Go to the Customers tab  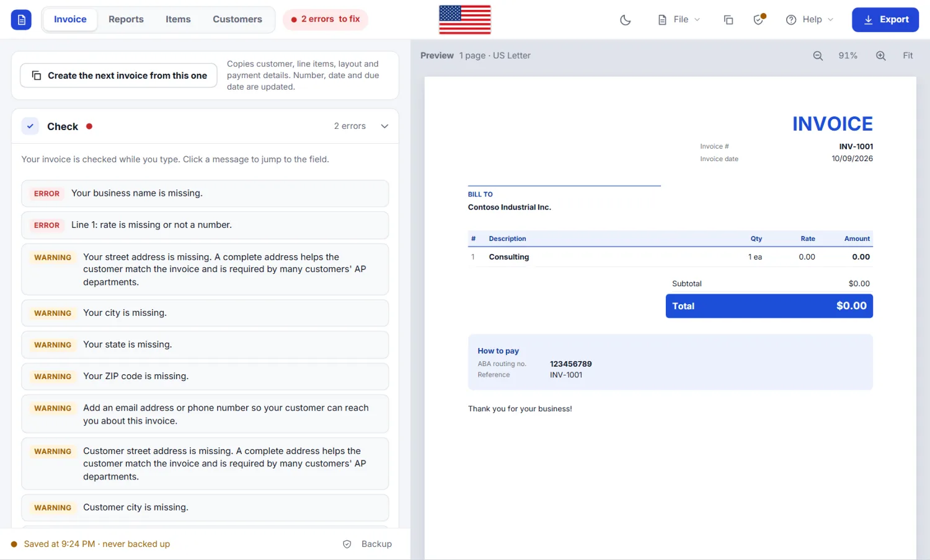(237, 20)
